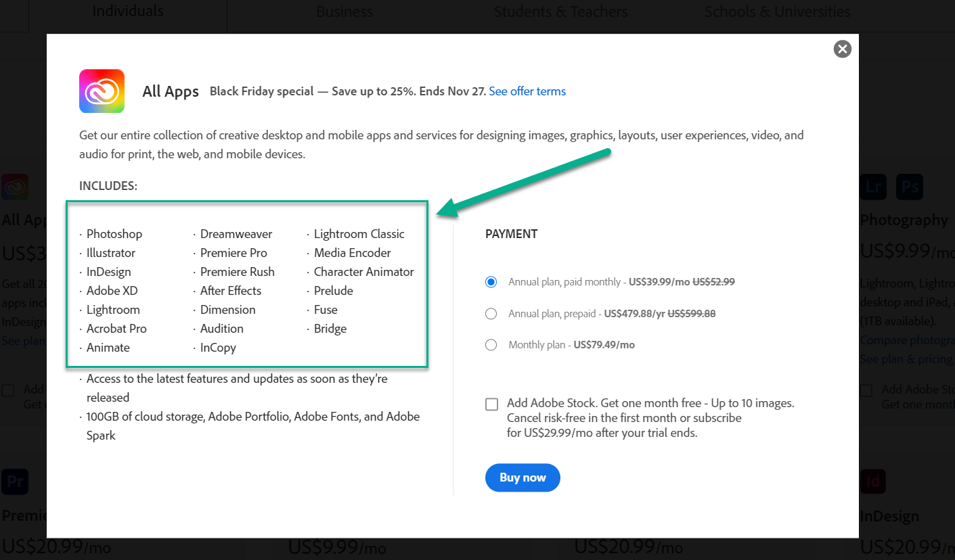Click the Creative Cloud All Apps logo
Screen dimensions: 955x560
pyautogui.click(x=102, y=91)
